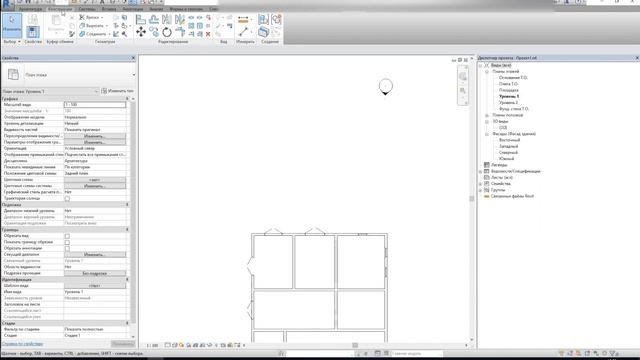Select the Изменить (Modify) tool
This screenshot has height=360, width=640.
pos(11,25)
